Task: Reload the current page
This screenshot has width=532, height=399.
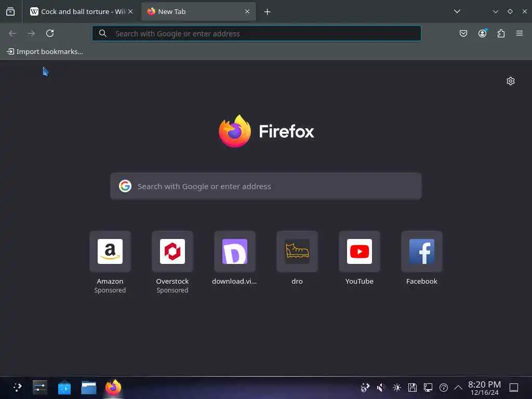Action: (x=50, y=33)
